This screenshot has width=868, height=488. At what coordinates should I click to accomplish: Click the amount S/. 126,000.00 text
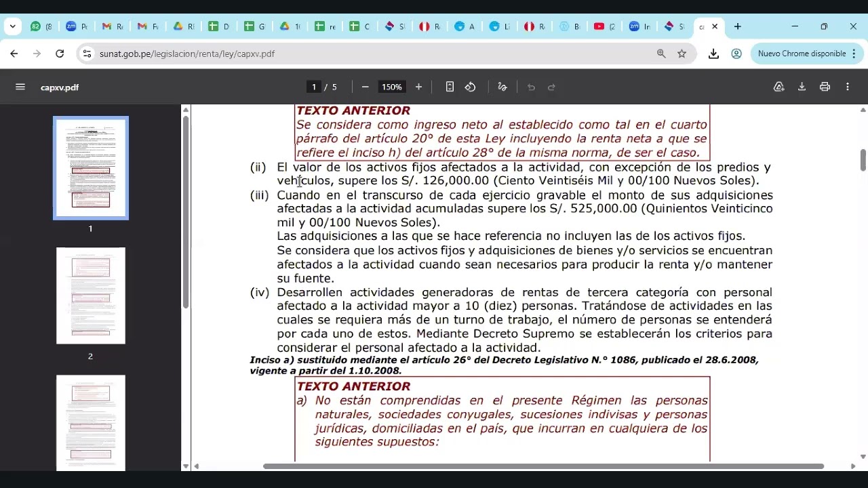click(x=445, y=181)
